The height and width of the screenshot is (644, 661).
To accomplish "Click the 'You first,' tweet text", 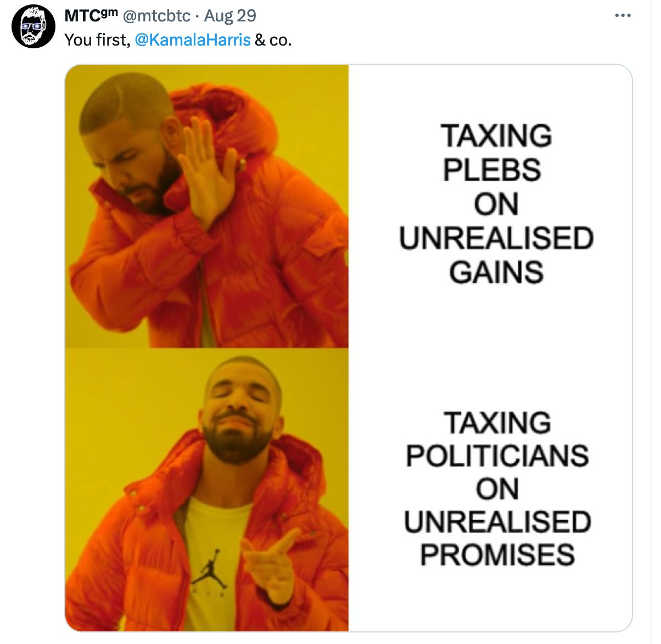I will pos(97,40).
